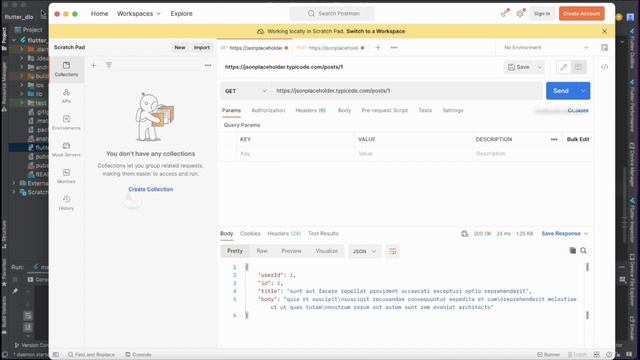This screenshot has height=360, width=640.
Task: Open the Mock Servers sidebar panel
Action: [66, 149]
